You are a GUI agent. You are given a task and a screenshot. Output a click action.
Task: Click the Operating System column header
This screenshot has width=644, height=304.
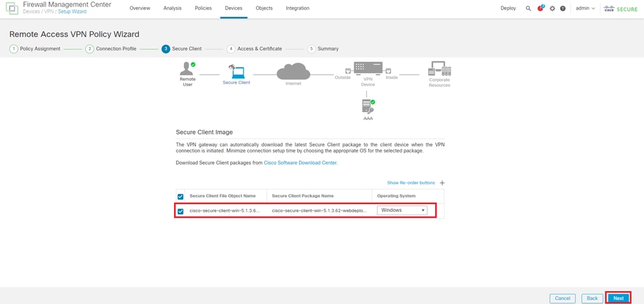click(x=396, y=196)
